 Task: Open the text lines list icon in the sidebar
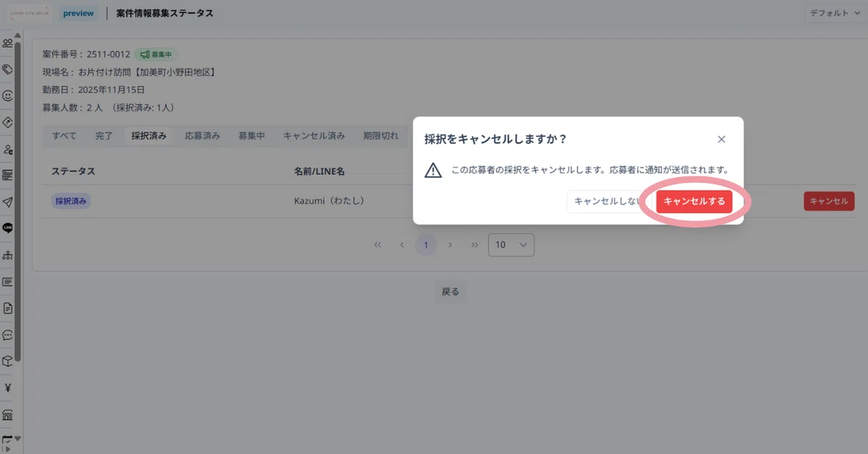tap(8, 281)
